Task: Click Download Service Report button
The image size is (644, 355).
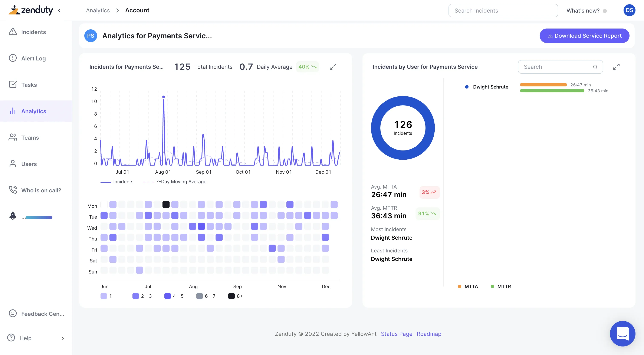Action: pos(584,36)
